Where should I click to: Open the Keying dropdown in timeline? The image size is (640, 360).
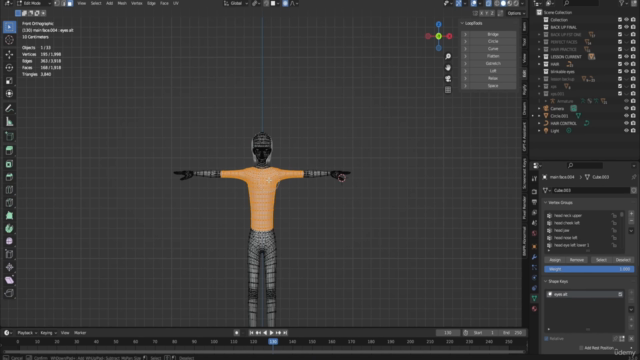click(x=48, y=333)
